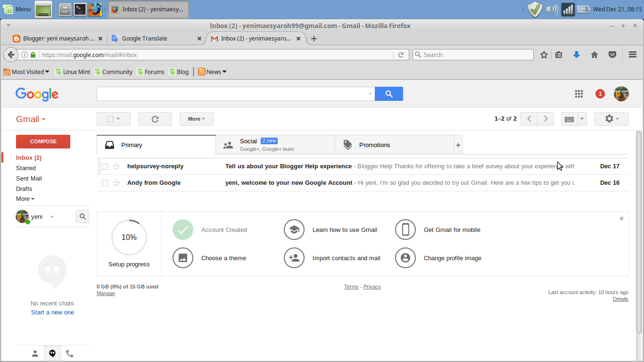644x362 pixels.
Task: Click the Change profile image icon
Action: (x=405, y=258)
